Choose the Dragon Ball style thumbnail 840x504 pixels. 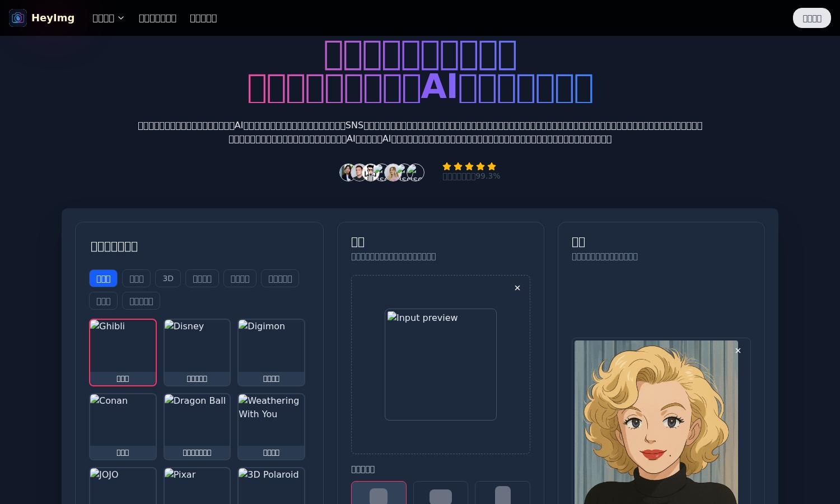(197, 427)
